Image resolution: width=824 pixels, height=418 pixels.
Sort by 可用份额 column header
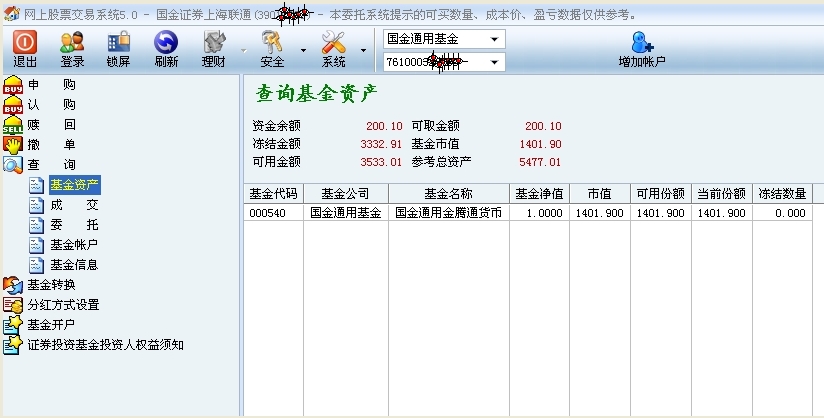pyautogui.click(x=661, y=194)
